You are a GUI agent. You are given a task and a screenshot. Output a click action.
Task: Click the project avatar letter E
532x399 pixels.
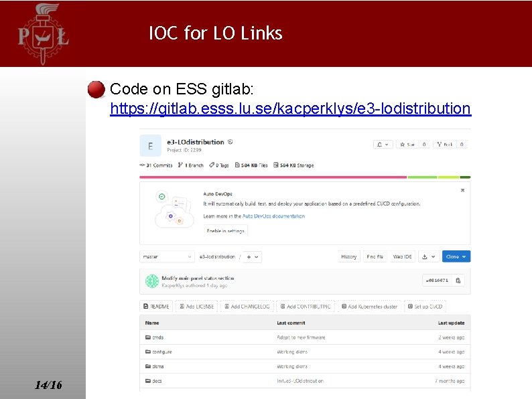coord(150,146)
